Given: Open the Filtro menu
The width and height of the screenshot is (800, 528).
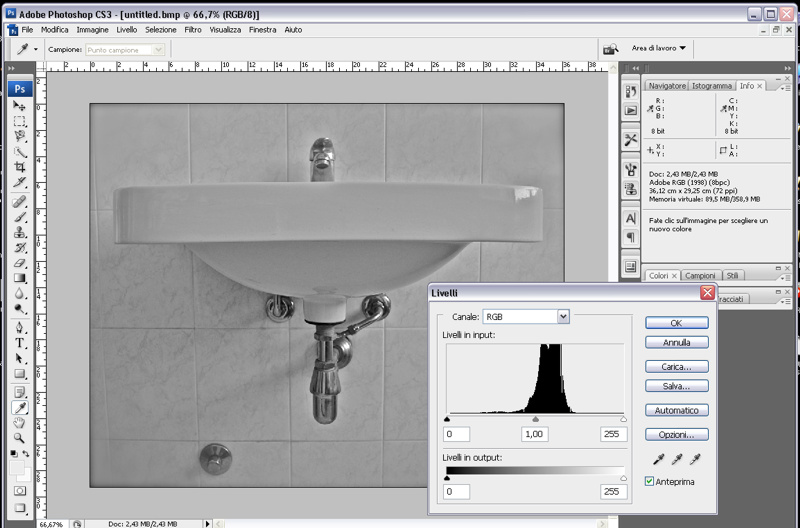Looking at the screenshot, I should (x=193, y=30).
